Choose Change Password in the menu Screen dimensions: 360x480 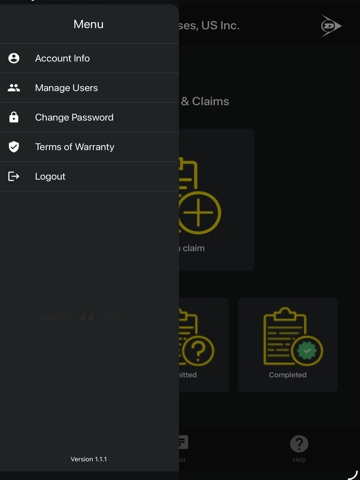tap(89, 117)
